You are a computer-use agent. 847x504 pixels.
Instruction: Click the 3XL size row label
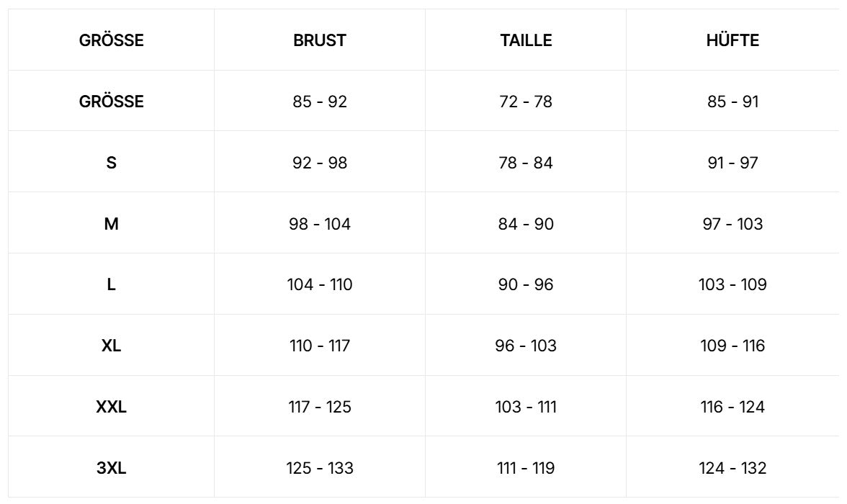coord(111,468)
